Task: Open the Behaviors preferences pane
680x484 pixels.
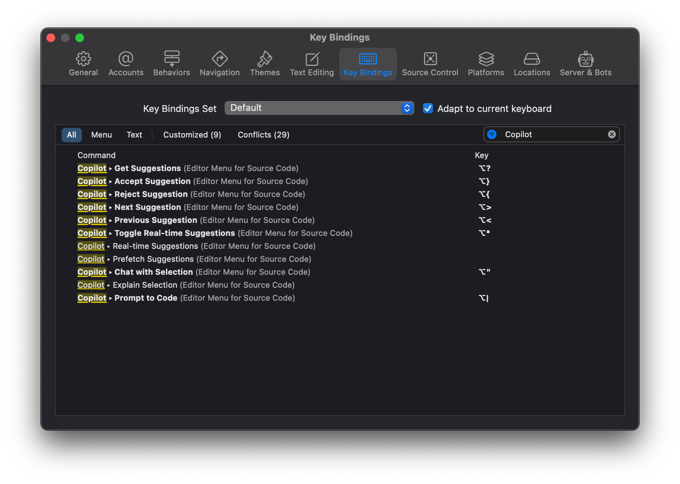Action: [171, 64]
